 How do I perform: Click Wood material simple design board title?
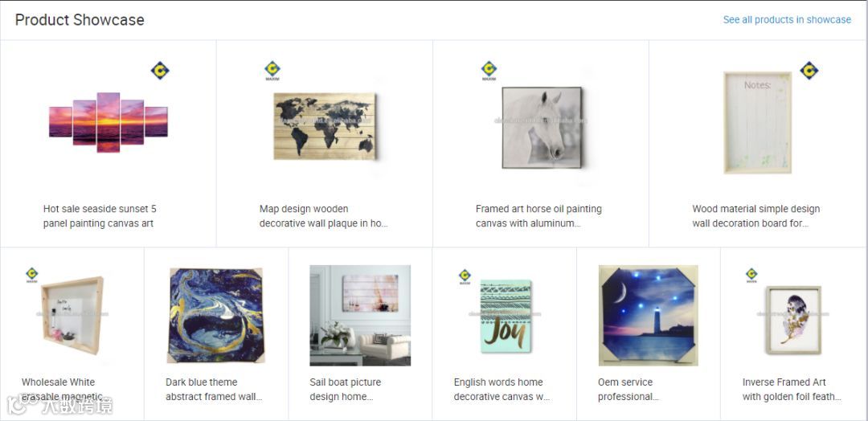pyautogui.click(x=756, y=216)
